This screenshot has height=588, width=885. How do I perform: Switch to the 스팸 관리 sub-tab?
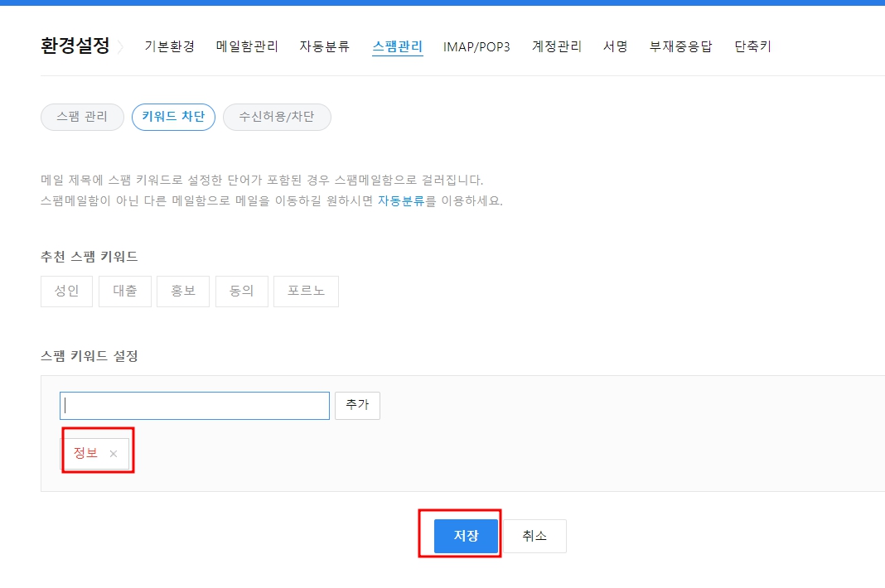click(x=81, y=117)
